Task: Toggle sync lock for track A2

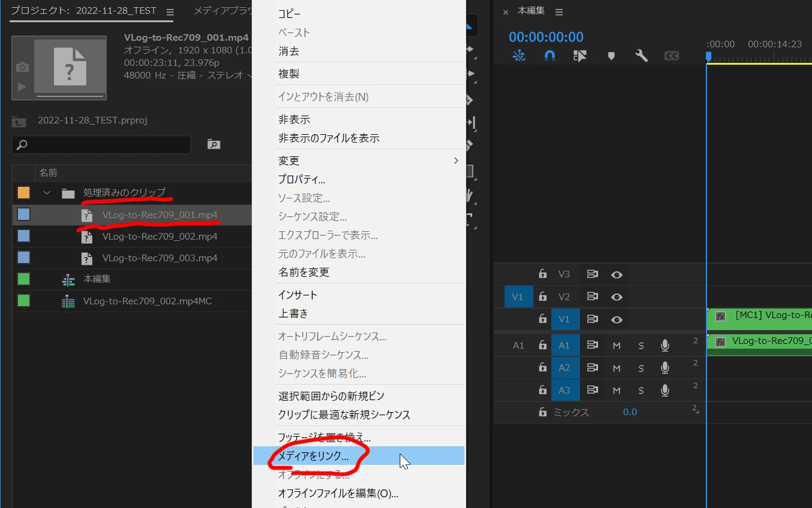Action: tap(593, 368)
